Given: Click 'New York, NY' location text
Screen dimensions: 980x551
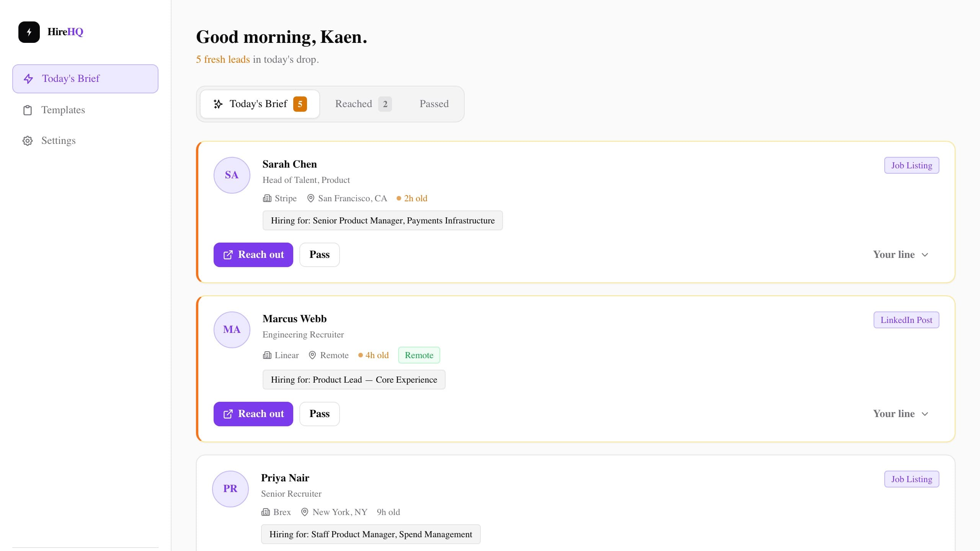Looking at the screenshot, I should [x=340, y=512].
